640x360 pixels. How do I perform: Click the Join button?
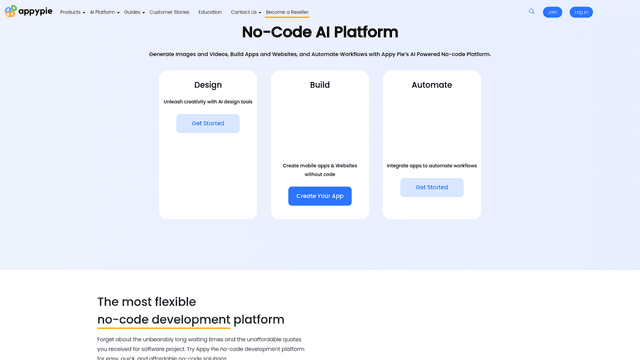pyautogui.click(x=552, y=12)
